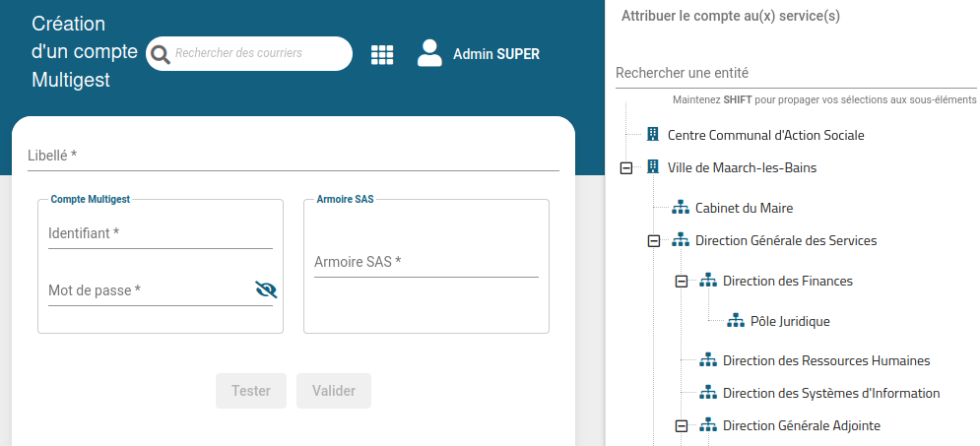Collapse the Direction Générale des Services node
980x446 pixels.
[653, 240]
